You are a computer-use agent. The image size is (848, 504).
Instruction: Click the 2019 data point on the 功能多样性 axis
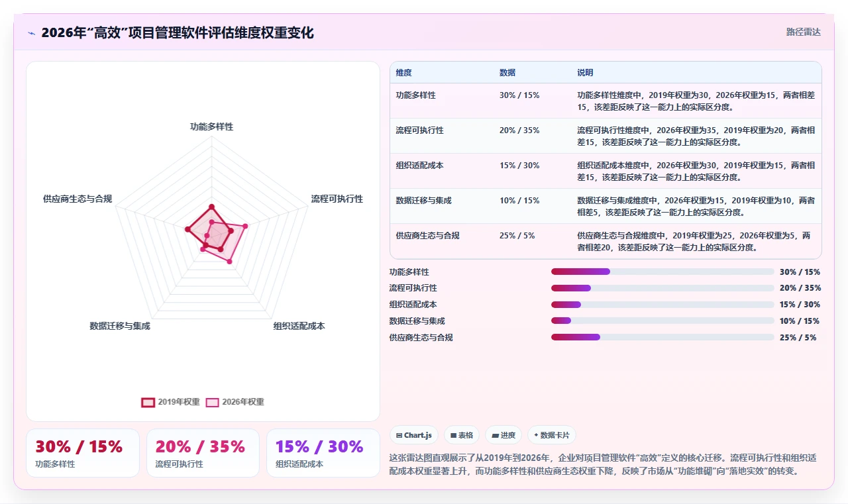pyautogui.click(x=211, y=207)
